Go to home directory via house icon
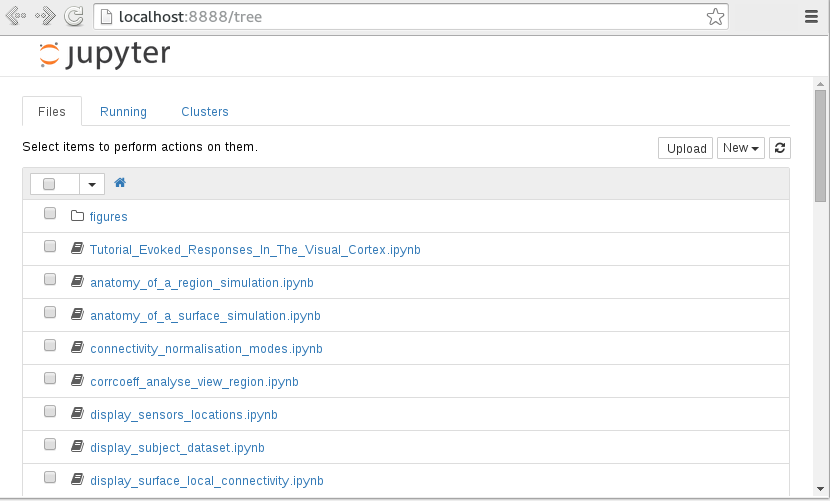Image resolution: width=830 pixels, height=501 pixels. pos(120,183)
